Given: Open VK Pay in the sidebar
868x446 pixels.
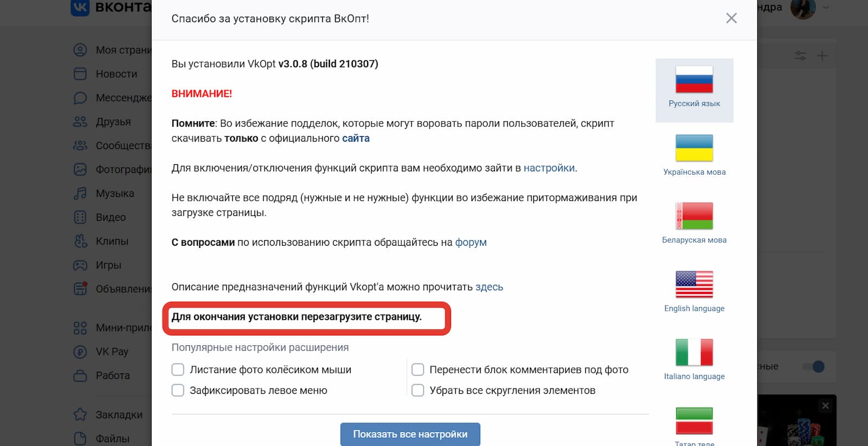Looking at the screenshot, I should tap(80, 352).
